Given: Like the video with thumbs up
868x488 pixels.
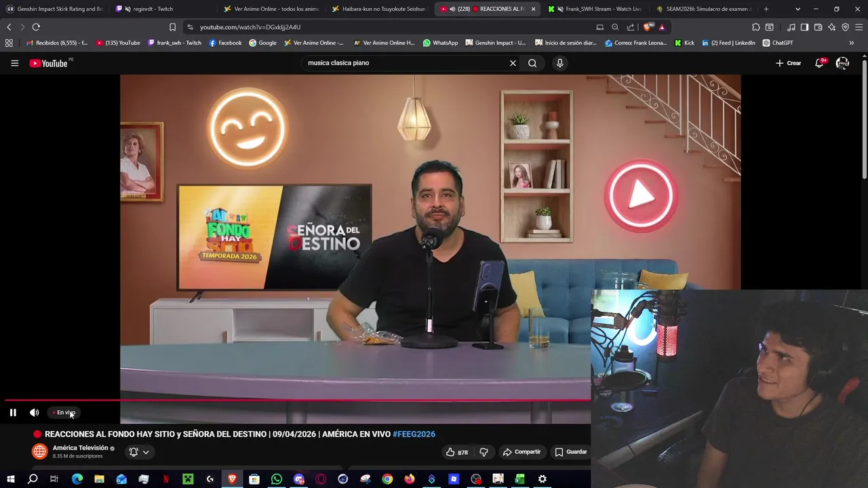Looking at the screenshot, I should coord(456,452).
